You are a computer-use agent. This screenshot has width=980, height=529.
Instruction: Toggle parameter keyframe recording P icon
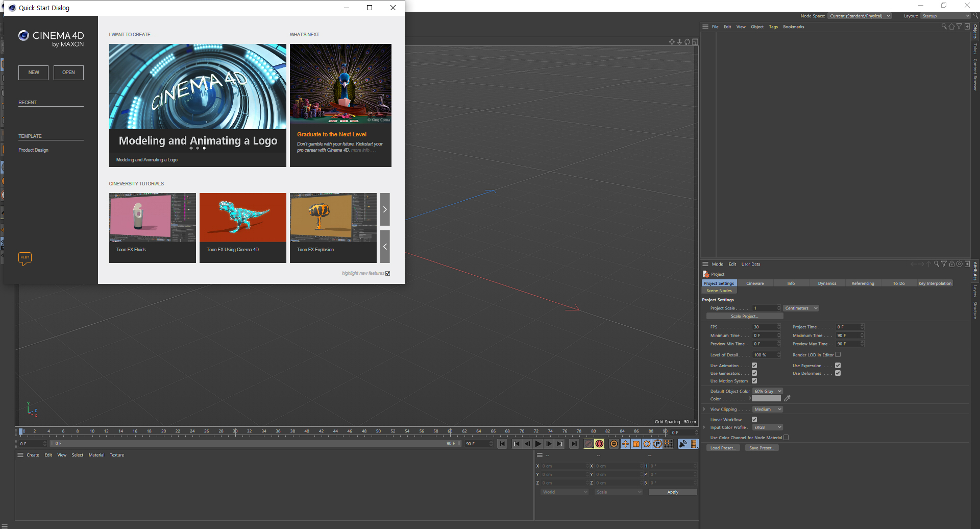tap(657, 444)
